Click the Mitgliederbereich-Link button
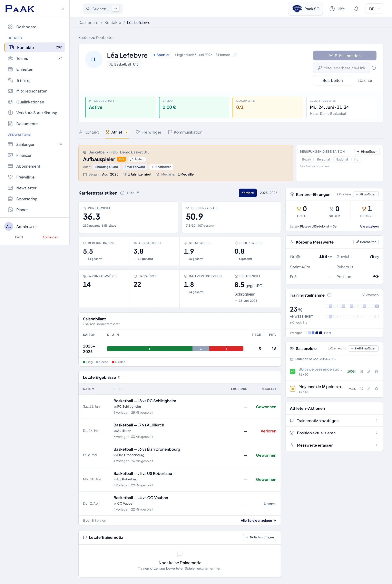The image size is (392, 584). point(341,68)
